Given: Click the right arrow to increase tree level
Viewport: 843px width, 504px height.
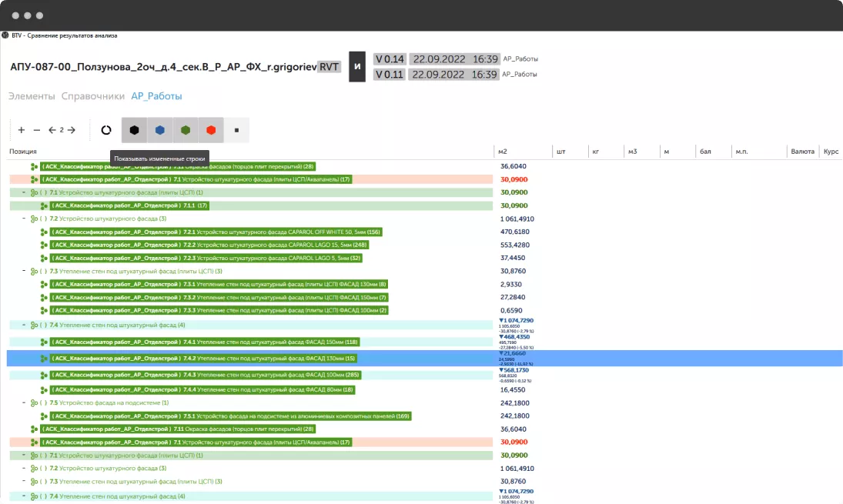Looking at the screenshot, I should [x=72, y=130].
